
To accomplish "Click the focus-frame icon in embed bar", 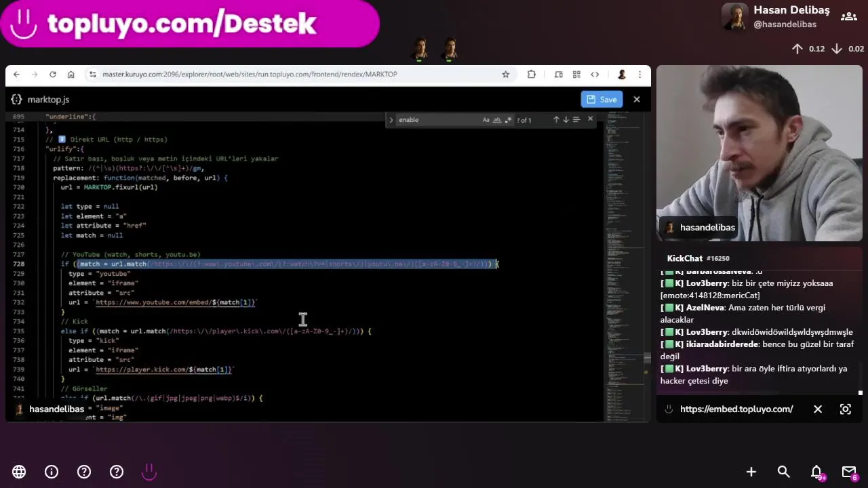I will (x=846, y=409).
